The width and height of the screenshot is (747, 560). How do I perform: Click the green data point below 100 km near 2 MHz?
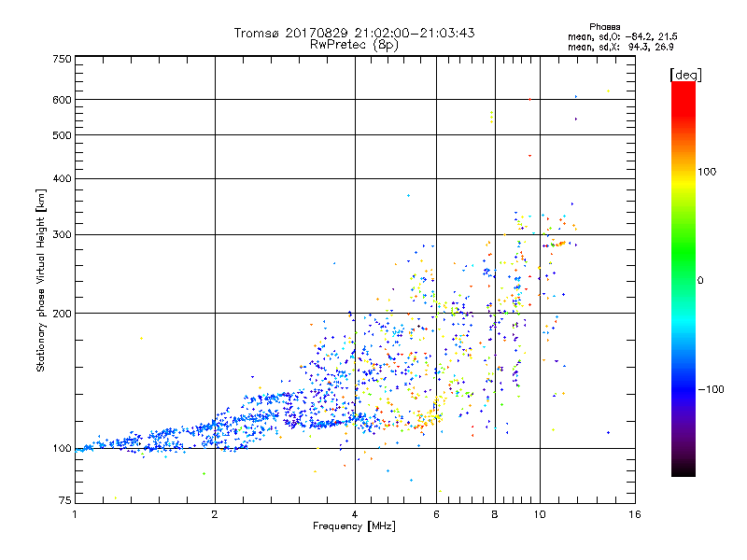(x=204, y=473)
